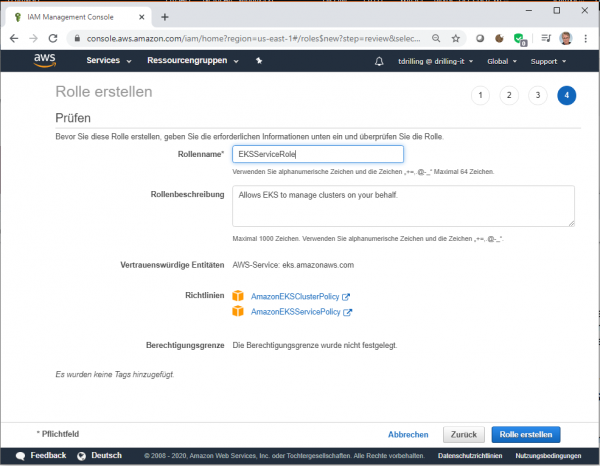Viewport: 600px width, 466px height.
Task: Open the Support dropdown menu
Action: tap(548, 61)
